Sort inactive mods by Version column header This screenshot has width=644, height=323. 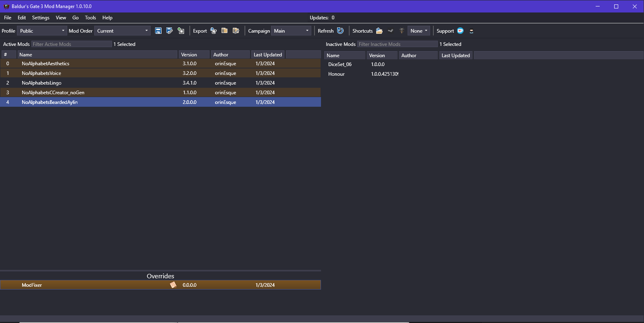pyautogui.click(x=382, y=55)
